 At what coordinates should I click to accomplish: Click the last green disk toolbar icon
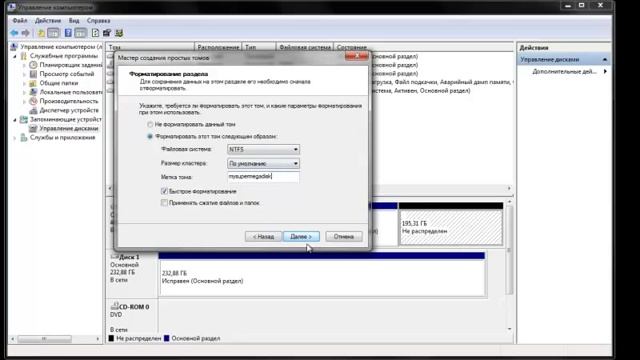click(119, 33)
